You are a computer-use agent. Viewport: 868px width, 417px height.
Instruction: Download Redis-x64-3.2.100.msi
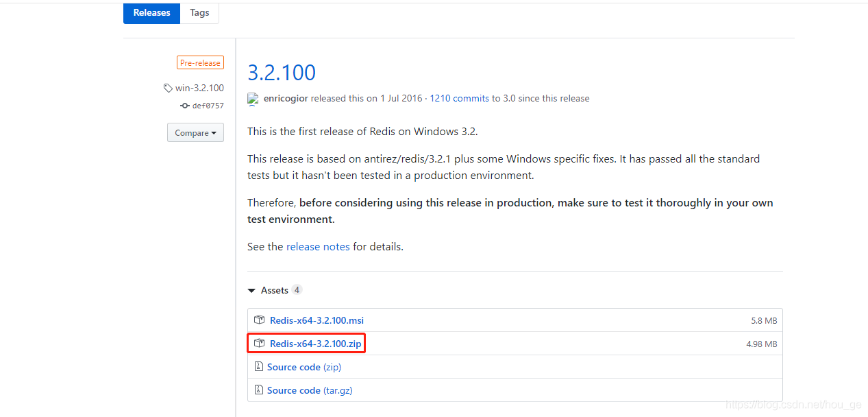click(x=317, y=320)
